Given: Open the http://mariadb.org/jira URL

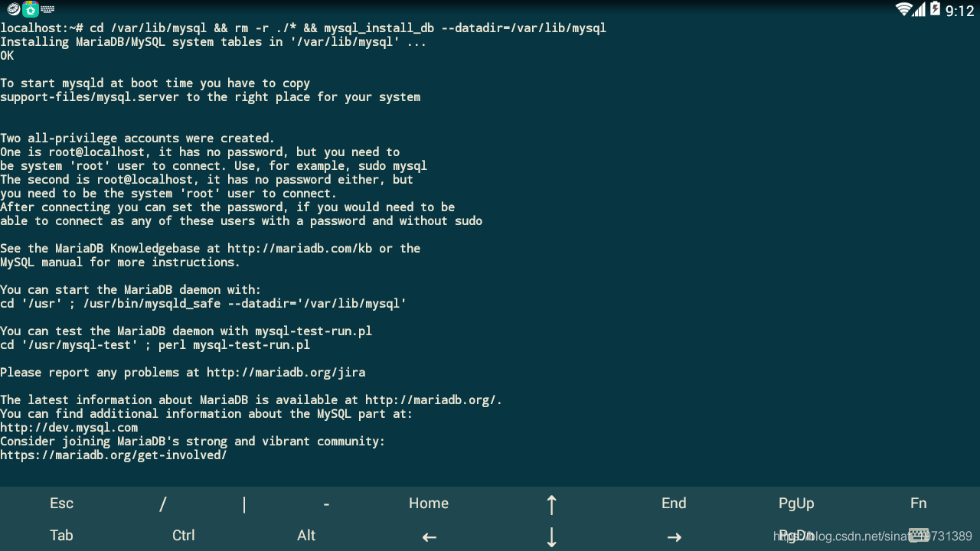Looking at the screenshot, I should [x=286, y=373].
